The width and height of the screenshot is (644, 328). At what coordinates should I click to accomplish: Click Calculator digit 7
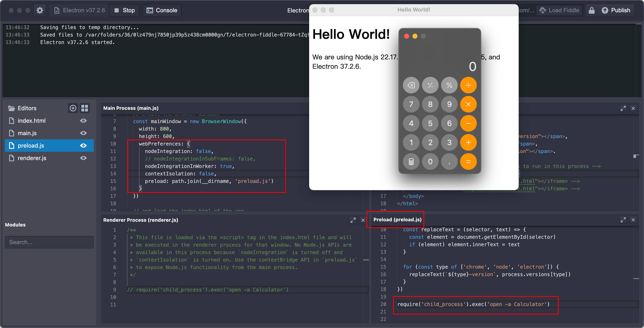[411, 104]
